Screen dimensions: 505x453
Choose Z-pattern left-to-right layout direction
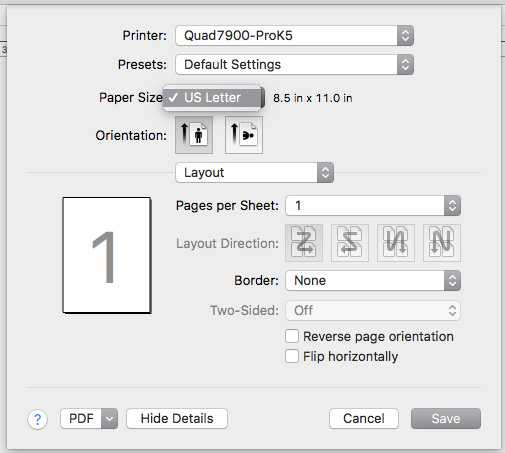point(304,243)
